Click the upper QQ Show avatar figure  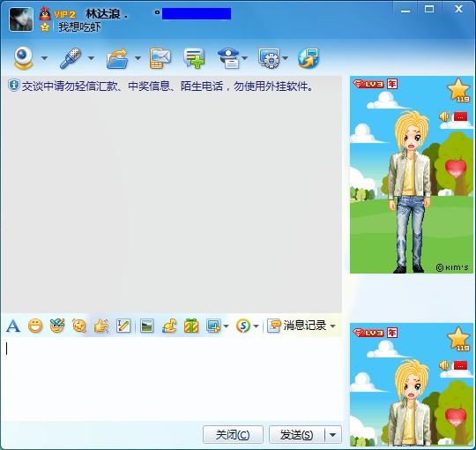[410, 191]
